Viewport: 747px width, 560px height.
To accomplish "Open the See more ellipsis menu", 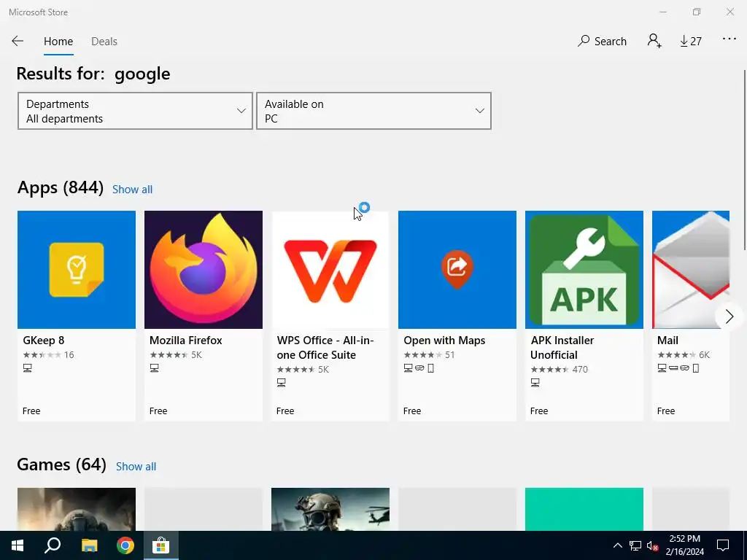I will point(729,39).
